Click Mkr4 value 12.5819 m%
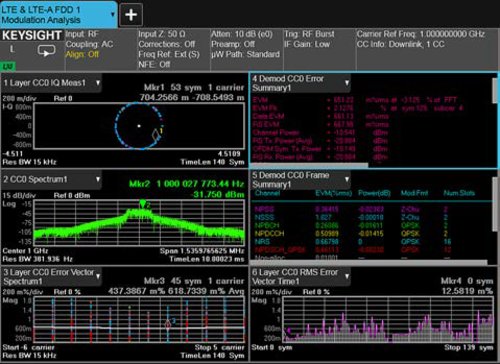Screen dimensions: 500x364 [x=467, y=291]
